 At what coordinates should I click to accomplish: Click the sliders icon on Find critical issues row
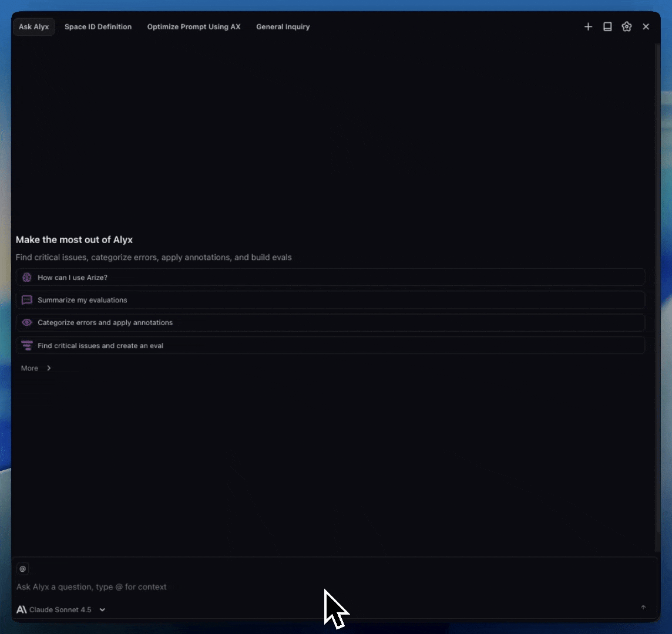click(x=27, y=345)
